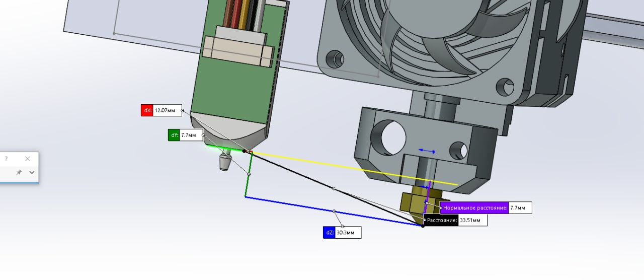Click the black Расстояние 33.51мм callout
Screen dimensions: 644x280
pyautogui.click(x=455, y=220)
